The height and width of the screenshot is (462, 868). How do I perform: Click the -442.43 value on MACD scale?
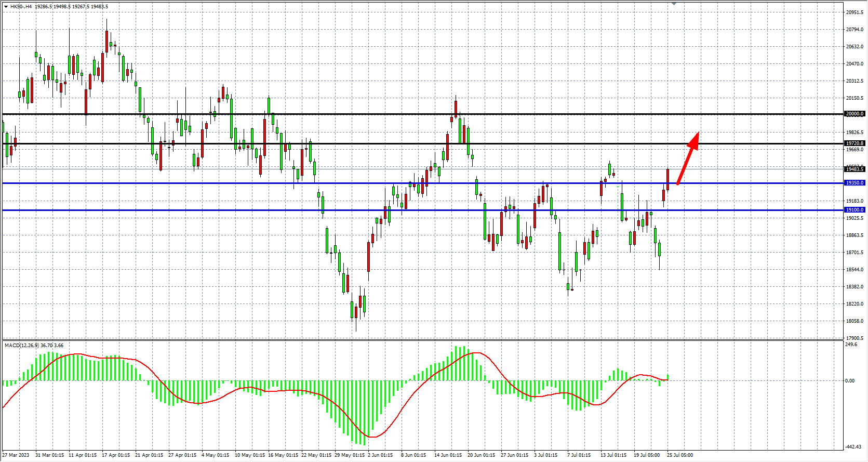[853, 447]
